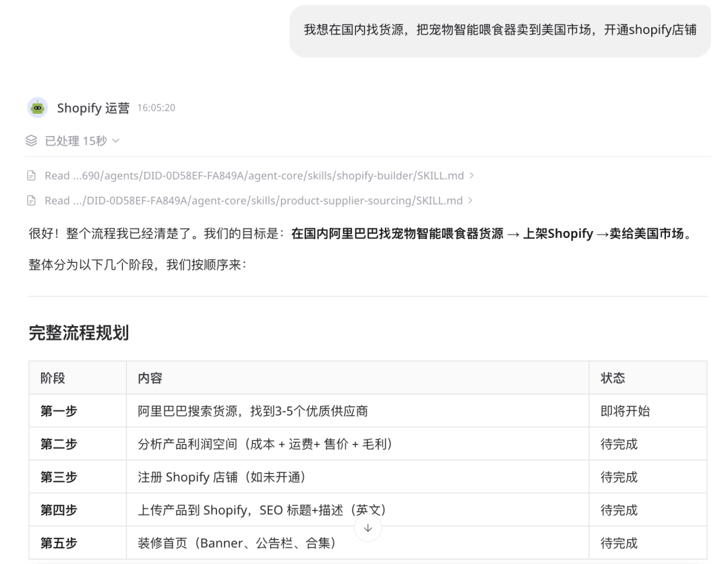Click the 注册 Shopify 店铺 step cell

217,477
